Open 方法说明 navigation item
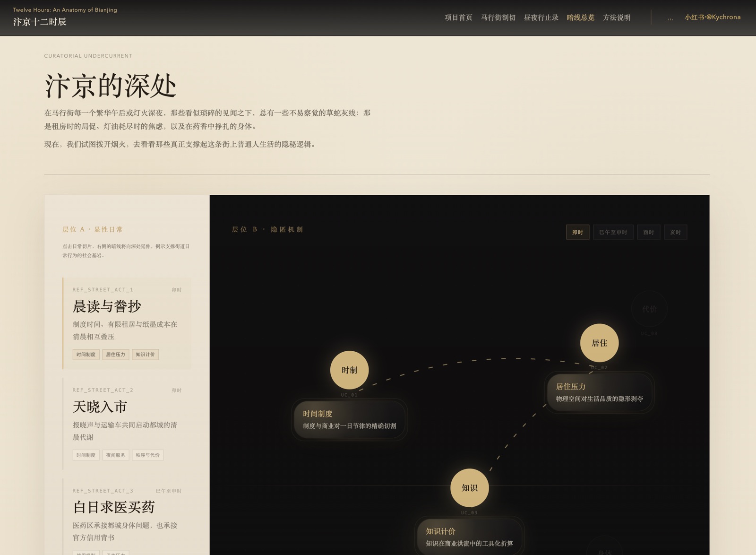 pos(617,17)
